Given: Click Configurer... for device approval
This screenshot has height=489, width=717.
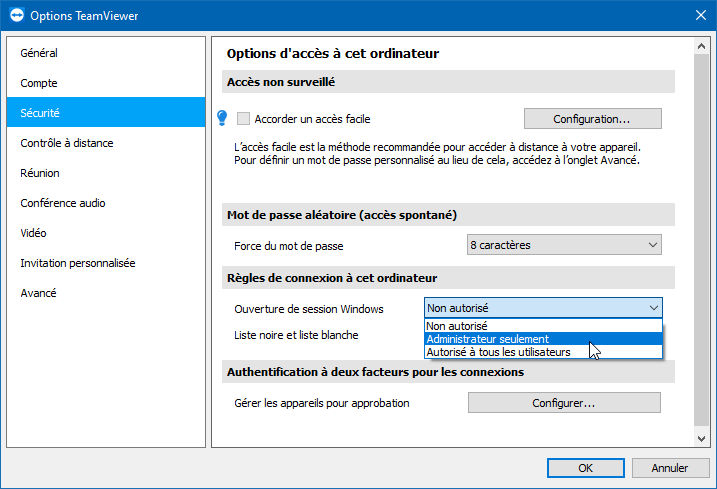Looking at the screenshot, I should pos(564,403).
